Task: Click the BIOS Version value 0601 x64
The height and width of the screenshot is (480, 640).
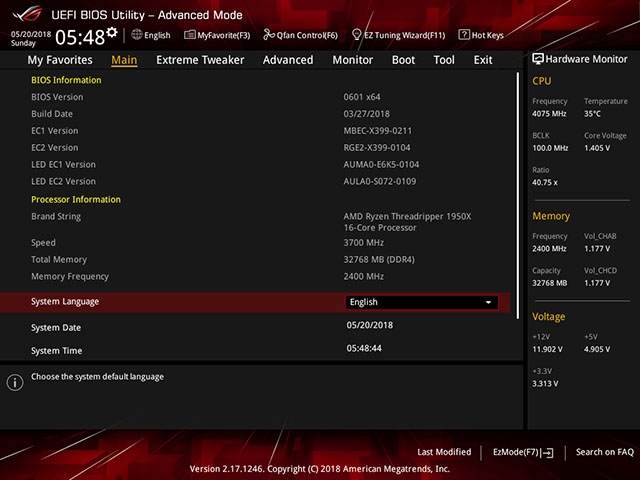Action: 362,97
